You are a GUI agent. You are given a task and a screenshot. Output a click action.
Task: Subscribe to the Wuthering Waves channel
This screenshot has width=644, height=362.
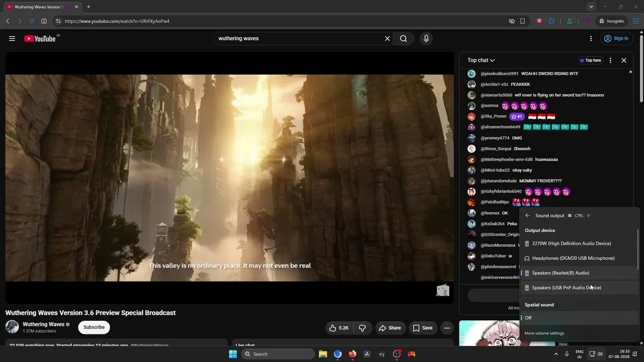94,327
